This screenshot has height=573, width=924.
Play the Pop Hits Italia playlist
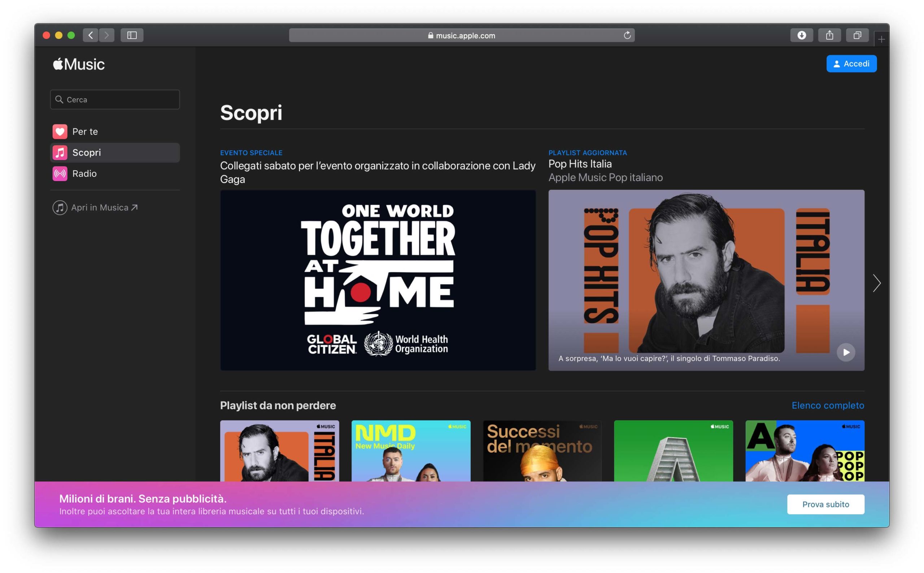pos(846,353)
